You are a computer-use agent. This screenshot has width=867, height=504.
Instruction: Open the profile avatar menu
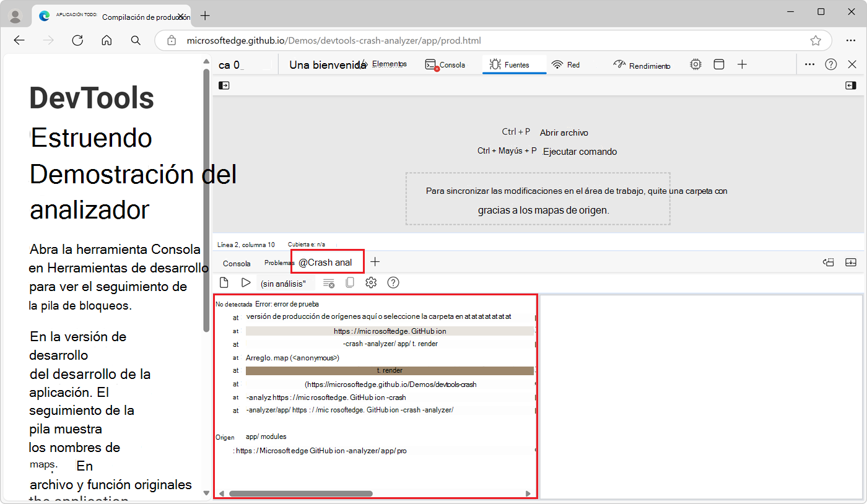tap(15, 15)
